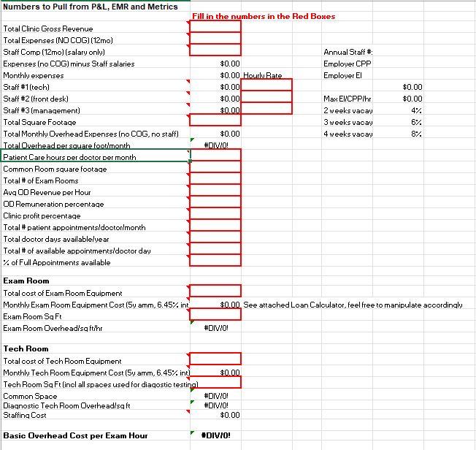Click the 'See attached Loan Calculator' note
The height and width of the screenshot is (450, 476).
tap(353, 304)
